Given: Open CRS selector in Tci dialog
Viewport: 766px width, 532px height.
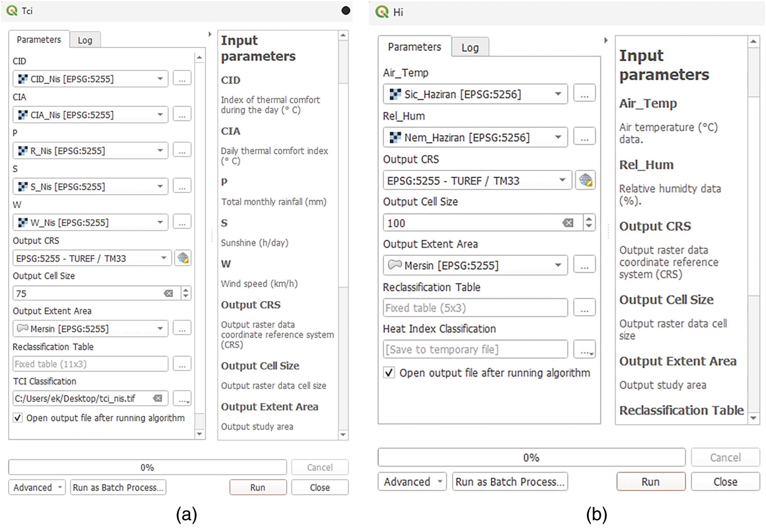Looking at the screenshot, I should (x=183, y=258).
